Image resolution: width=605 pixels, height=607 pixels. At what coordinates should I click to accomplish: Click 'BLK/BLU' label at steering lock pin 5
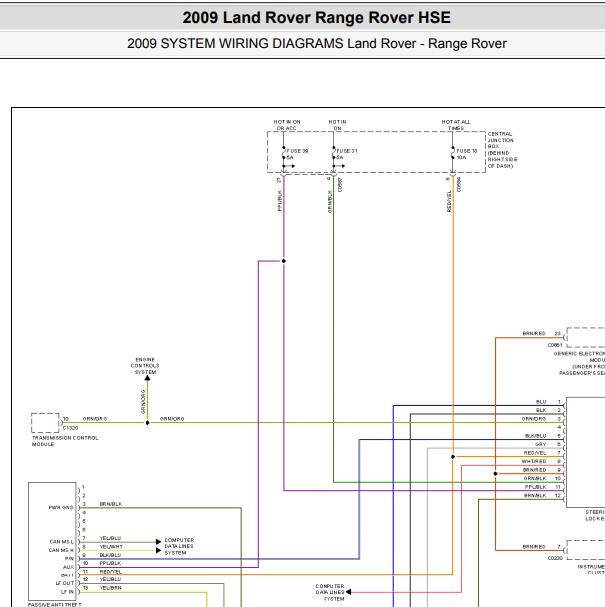[x=536, y=436]
